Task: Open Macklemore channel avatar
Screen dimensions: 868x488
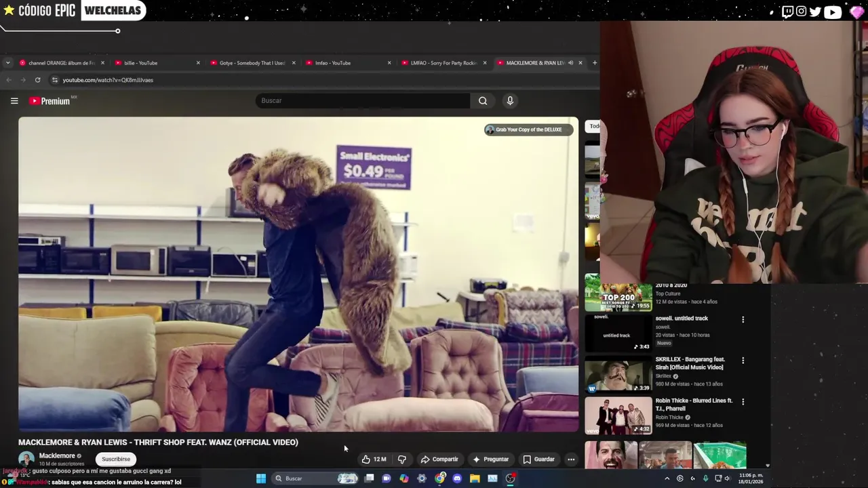Action: pos(26,460)
